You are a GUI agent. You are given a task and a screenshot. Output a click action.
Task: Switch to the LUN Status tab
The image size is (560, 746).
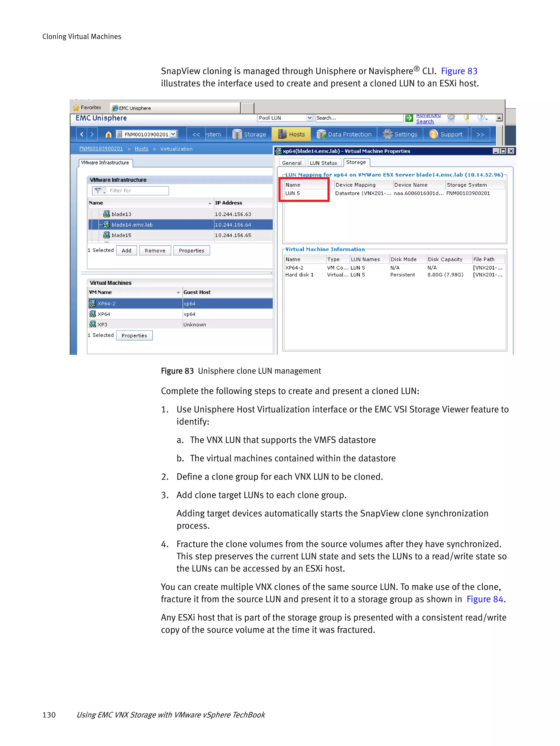pos(323,163)
